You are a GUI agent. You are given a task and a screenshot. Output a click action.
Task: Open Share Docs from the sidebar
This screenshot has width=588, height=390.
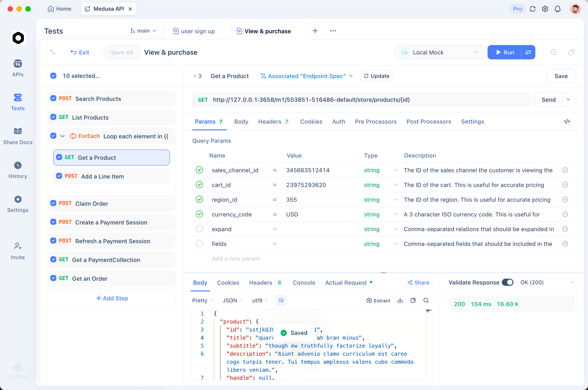(18, 136)
